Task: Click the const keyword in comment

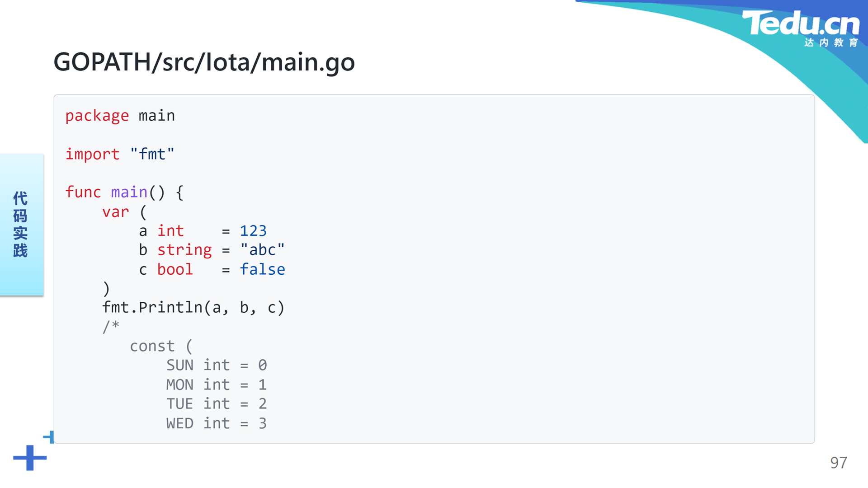Action: pyautogui.click(x=152, y=346)
